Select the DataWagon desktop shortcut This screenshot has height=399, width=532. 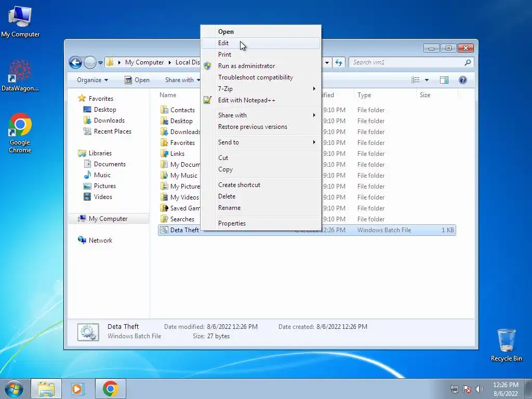20,75
